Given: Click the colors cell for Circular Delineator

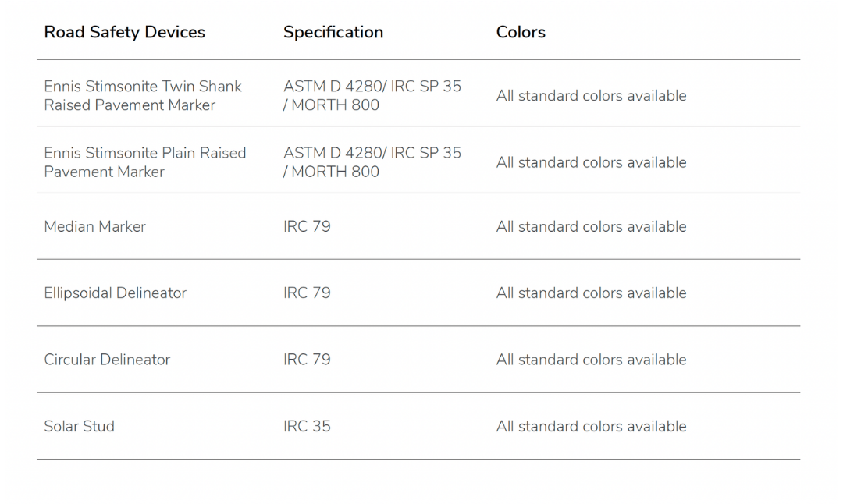Looking at the screenshot, I should (x=591, y=360).
